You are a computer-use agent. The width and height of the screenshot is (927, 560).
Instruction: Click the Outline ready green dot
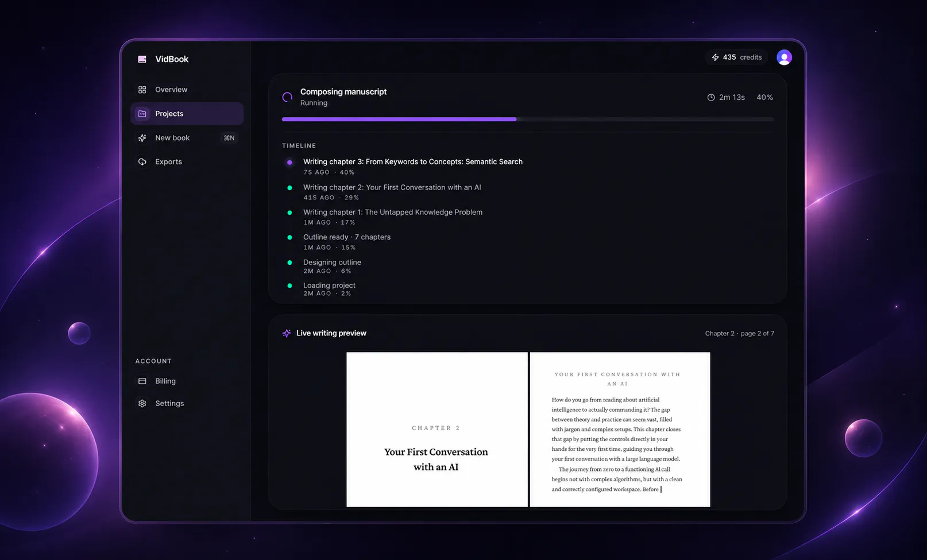[x=289, y=237]
